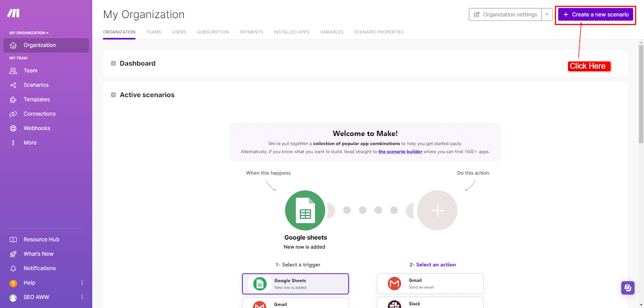Collapse the Active scenarios section
644x308 pixels.
[x=114, y=95]
